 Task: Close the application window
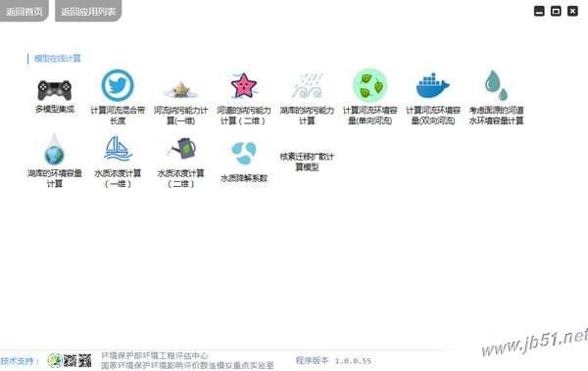coord(572,11)
